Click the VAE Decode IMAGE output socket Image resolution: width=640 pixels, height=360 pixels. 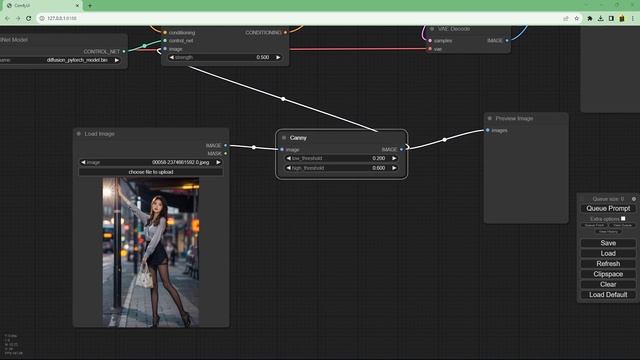coord(507,40)
